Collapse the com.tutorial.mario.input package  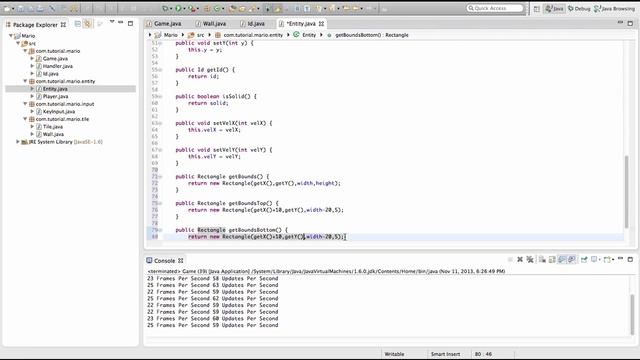point(25,104)
